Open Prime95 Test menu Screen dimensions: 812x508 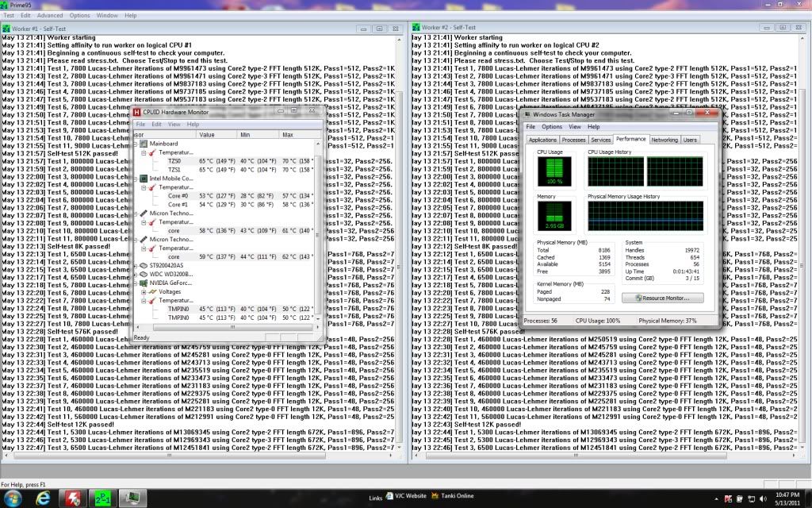point(9,16)
